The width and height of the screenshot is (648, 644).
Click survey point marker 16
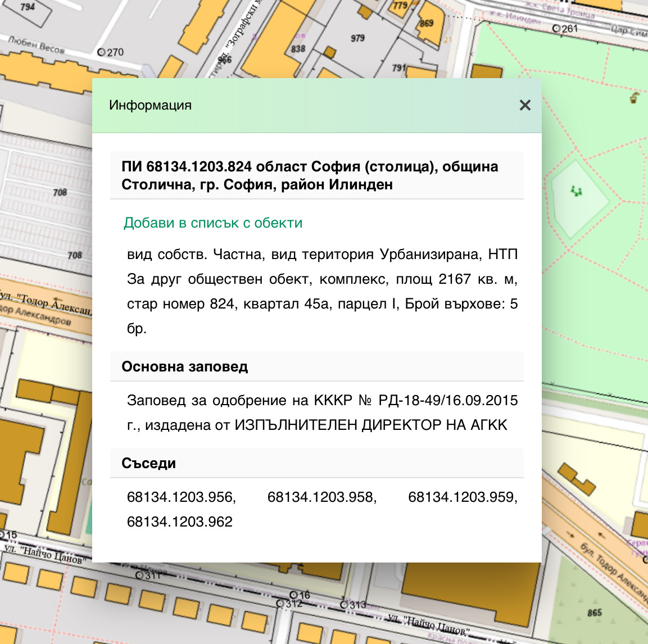click(x=293, y=595)
